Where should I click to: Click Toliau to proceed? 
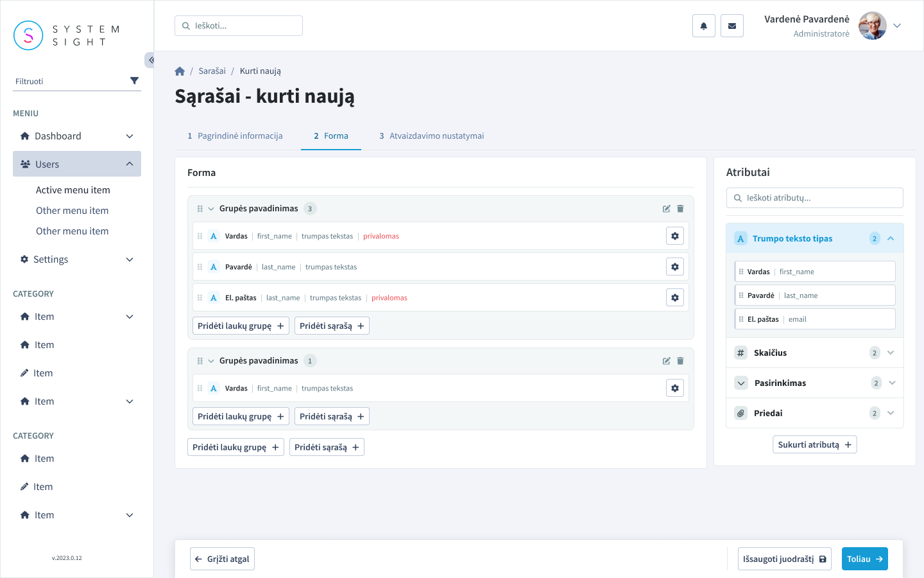click(865, 559)
